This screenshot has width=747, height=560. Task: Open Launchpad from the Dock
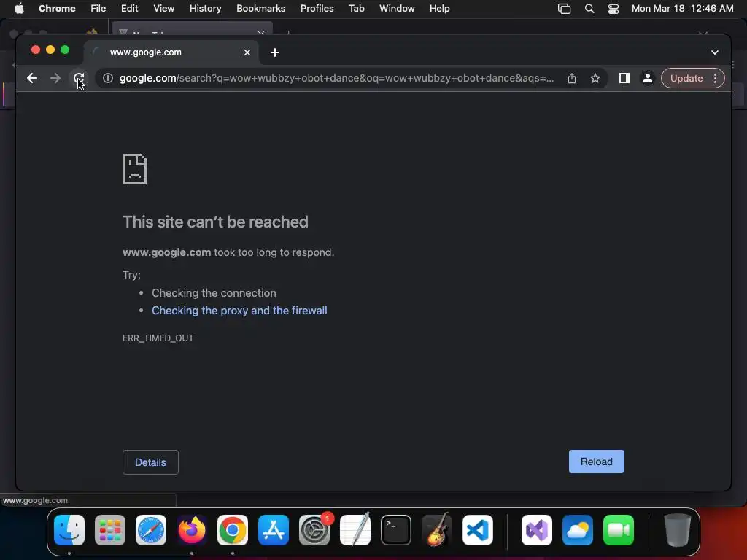click(110, 530)
